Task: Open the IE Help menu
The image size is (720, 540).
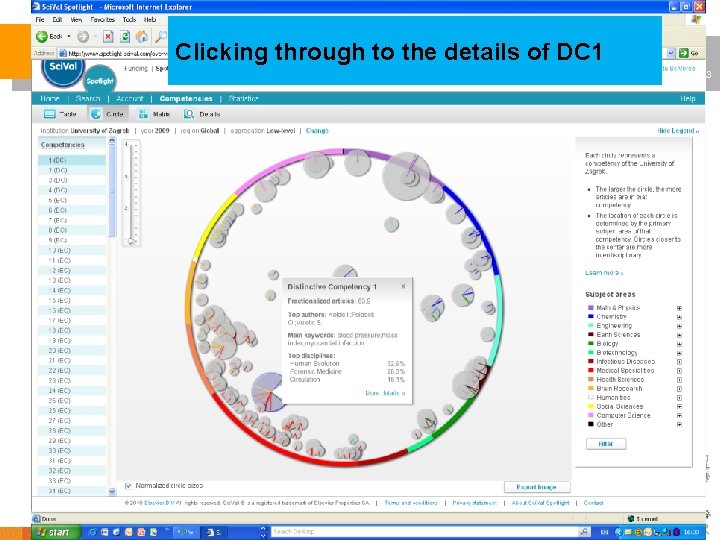Action: 150,20
